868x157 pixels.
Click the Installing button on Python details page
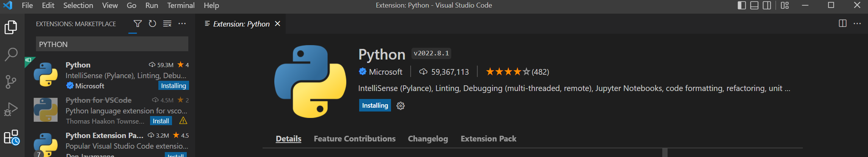pyautogui.click(x=375, y=105)
